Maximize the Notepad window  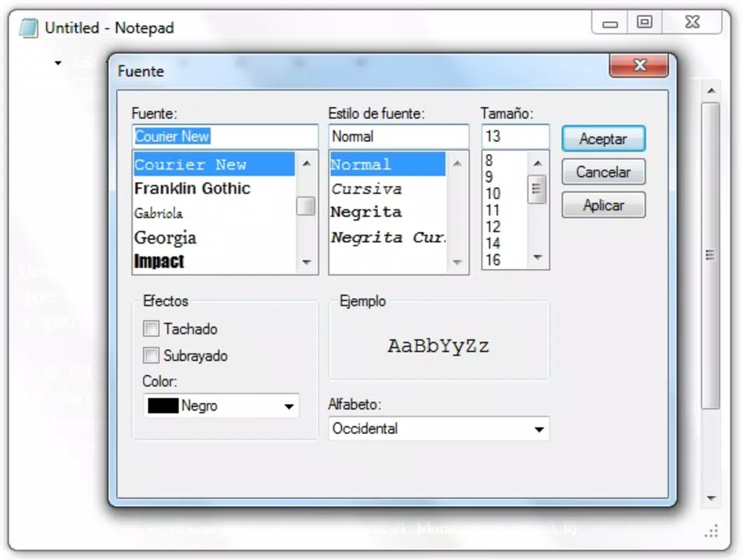[x=644, y=22]
